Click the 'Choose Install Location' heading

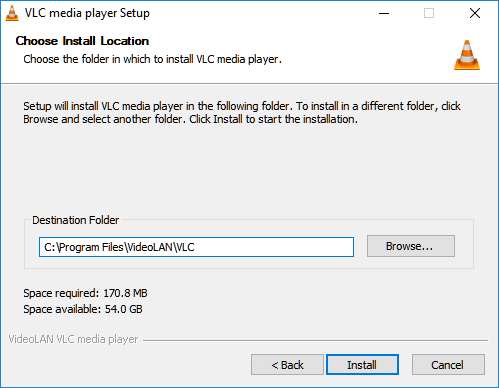[82, 41]
